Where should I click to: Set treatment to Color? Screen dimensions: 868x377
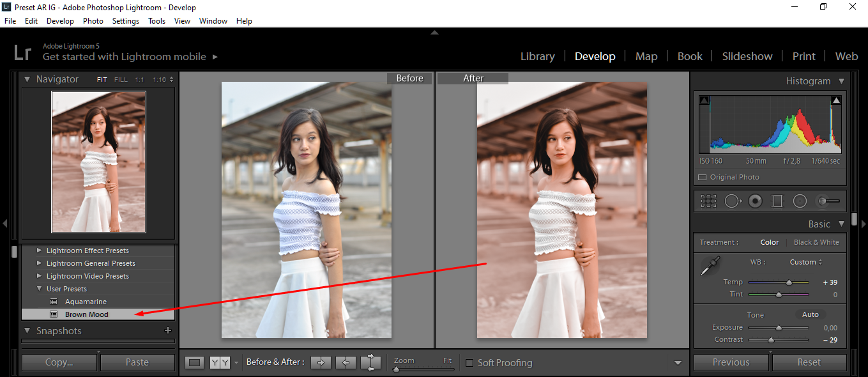pyautogui.click(x=769, y=242)
